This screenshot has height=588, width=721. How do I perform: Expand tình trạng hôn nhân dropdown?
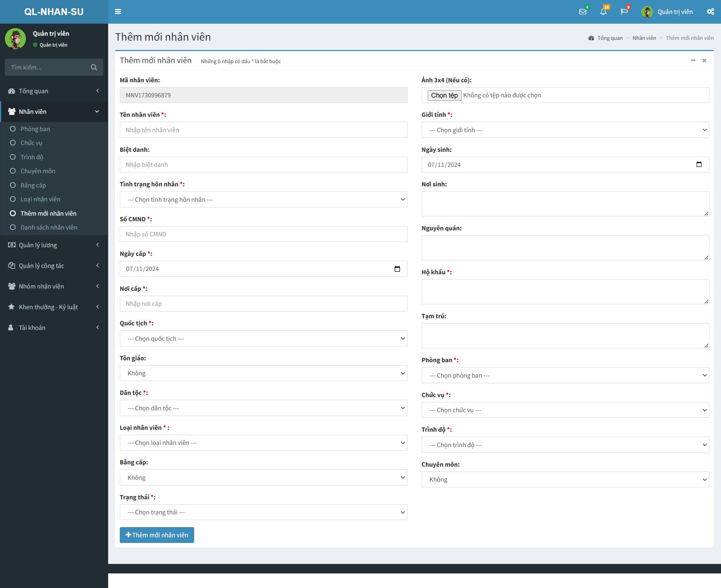[263, 199]
